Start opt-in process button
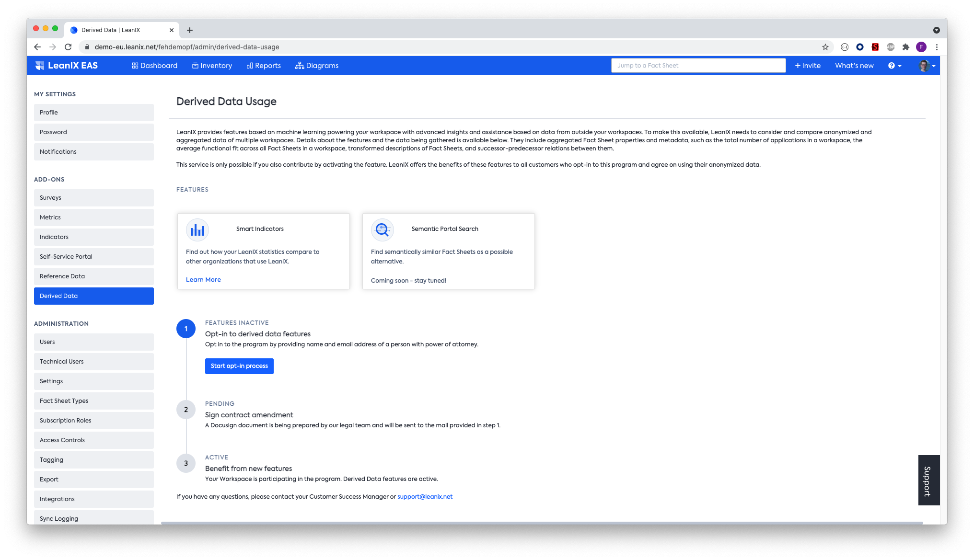The width and height of the screenshot is (974, 560). tap(239, 366)
